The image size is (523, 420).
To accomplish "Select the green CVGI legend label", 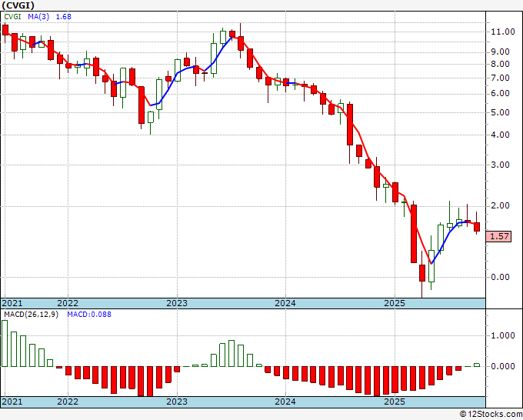I will tap(12, 17).
